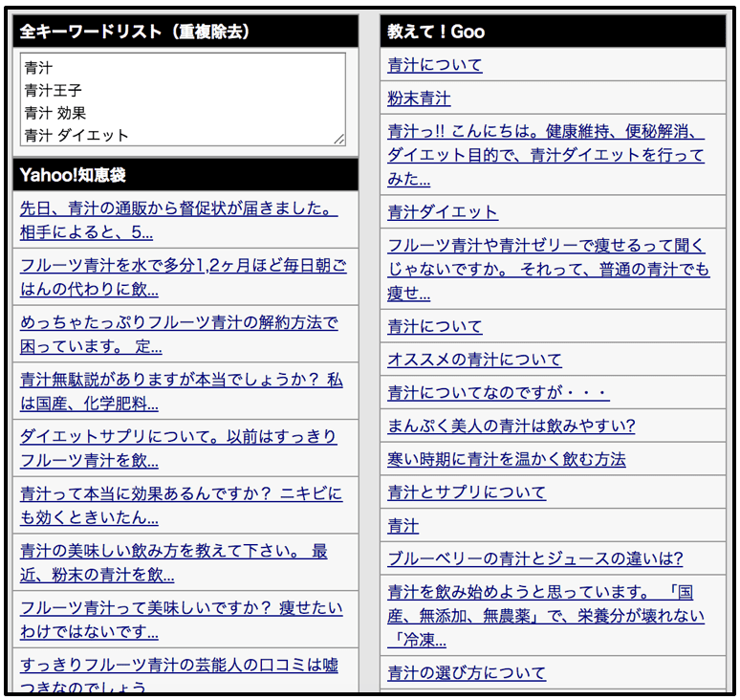Viewport: 740px width, 700px height.
Task: Open link ダイエットサプリについて。以前はすっきり
Action: click(179, 448)
